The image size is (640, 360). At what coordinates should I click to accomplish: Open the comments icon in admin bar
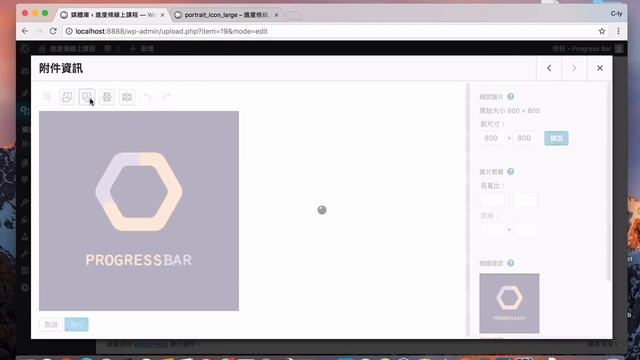click(111, 49)
